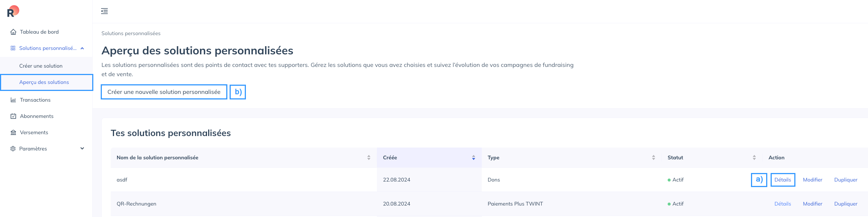The height and width of the screenshot is (217, 868).
Task: Collapse the Solutions personnalisées submenu chevron
Action: [82, 48]
